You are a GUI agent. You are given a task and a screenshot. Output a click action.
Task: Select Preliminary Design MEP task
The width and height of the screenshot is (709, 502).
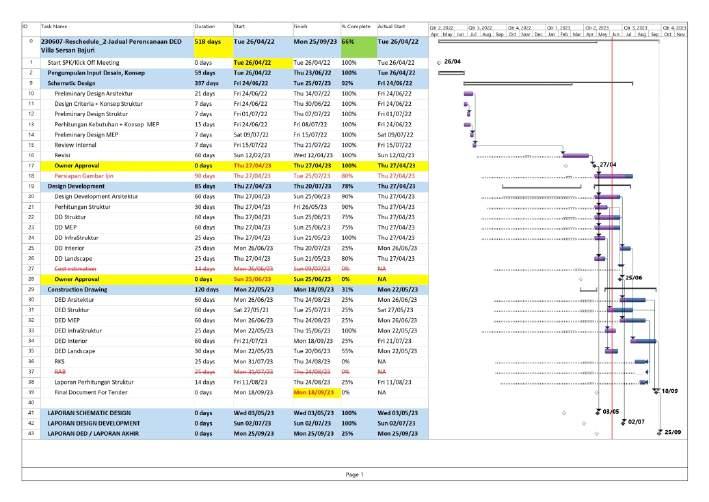pos(86,135)
